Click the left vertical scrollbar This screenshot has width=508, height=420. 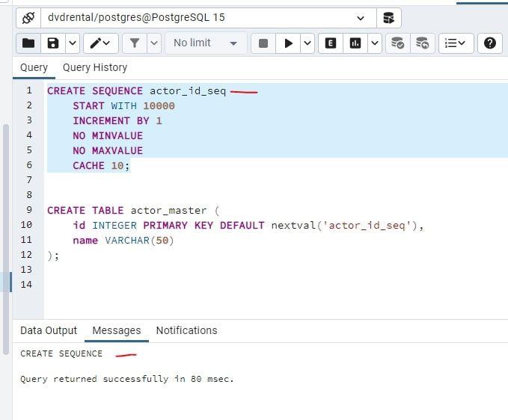point(6,239)
